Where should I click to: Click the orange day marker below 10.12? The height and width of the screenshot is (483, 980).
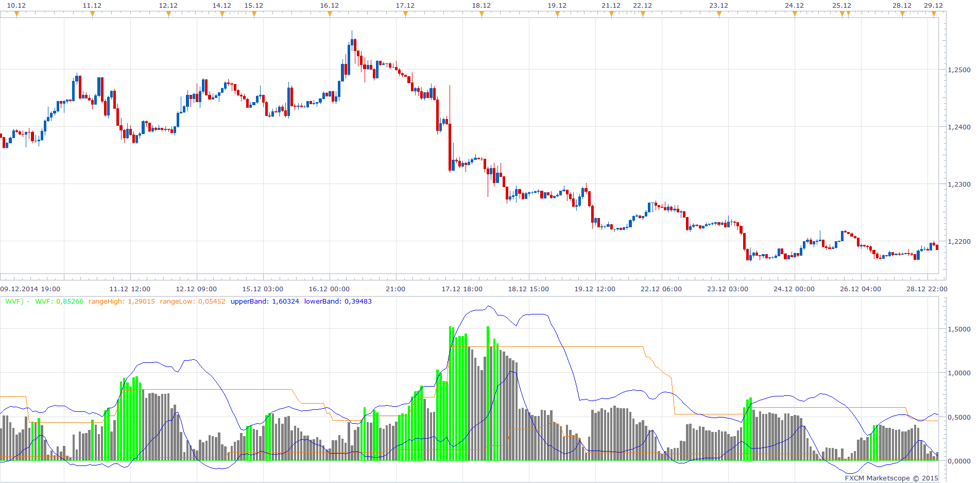16,14
